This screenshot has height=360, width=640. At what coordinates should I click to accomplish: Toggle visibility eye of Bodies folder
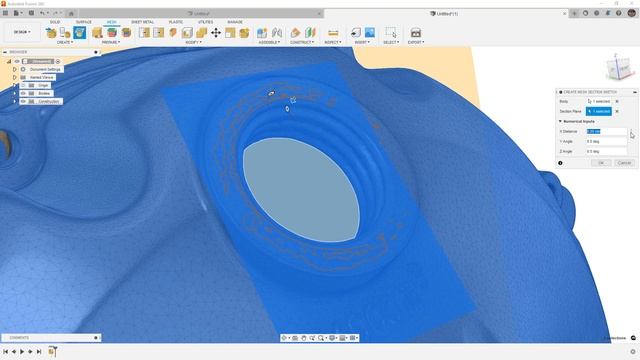(23, 93)
